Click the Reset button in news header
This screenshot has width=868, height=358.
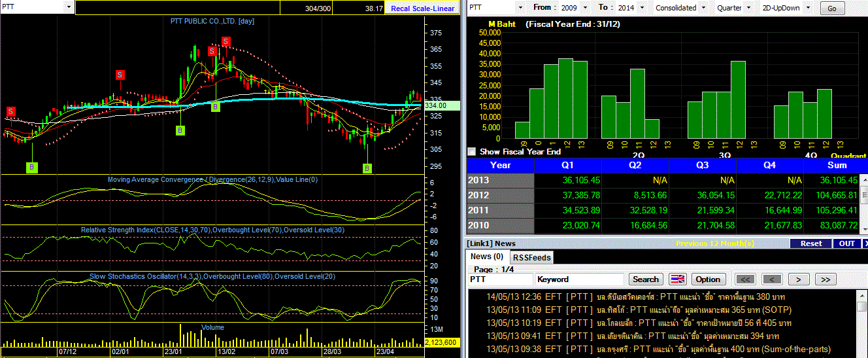coord(811,243)
